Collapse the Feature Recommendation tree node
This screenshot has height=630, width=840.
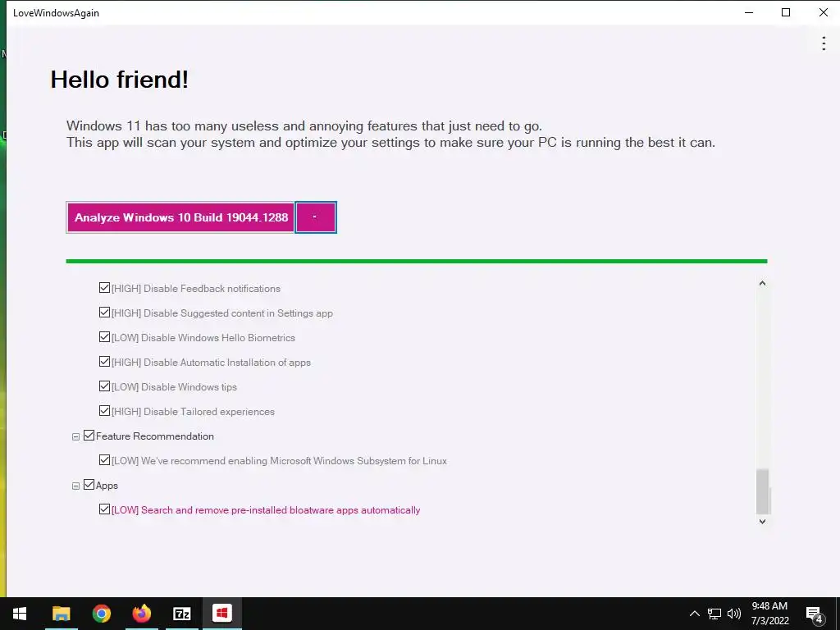coord(75,437)
